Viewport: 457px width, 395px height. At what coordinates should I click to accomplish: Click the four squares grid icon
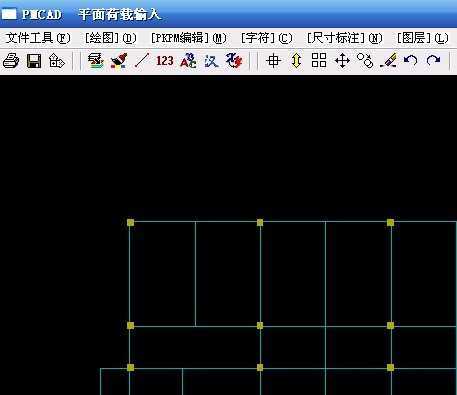click(319, 61)
